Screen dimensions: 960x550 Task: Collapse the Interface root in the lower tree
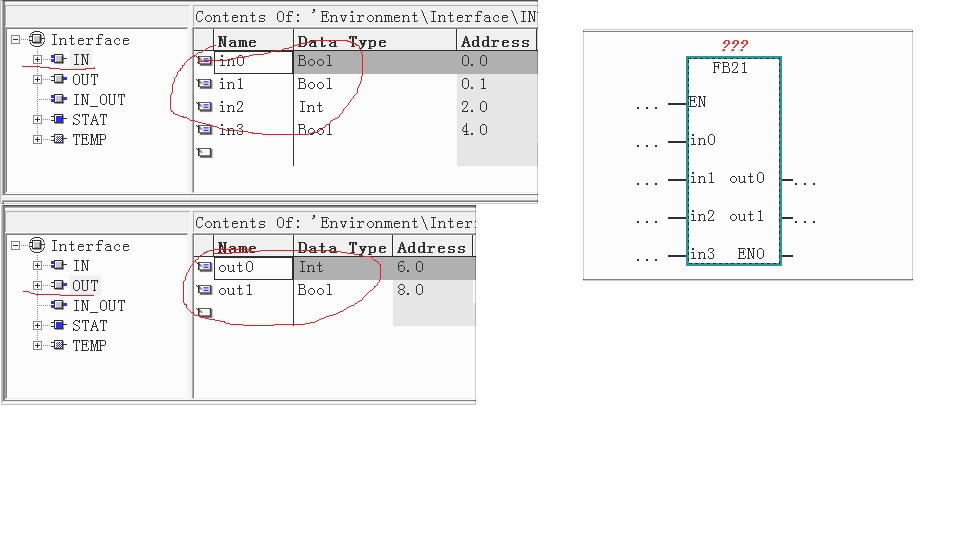(15, 246)
